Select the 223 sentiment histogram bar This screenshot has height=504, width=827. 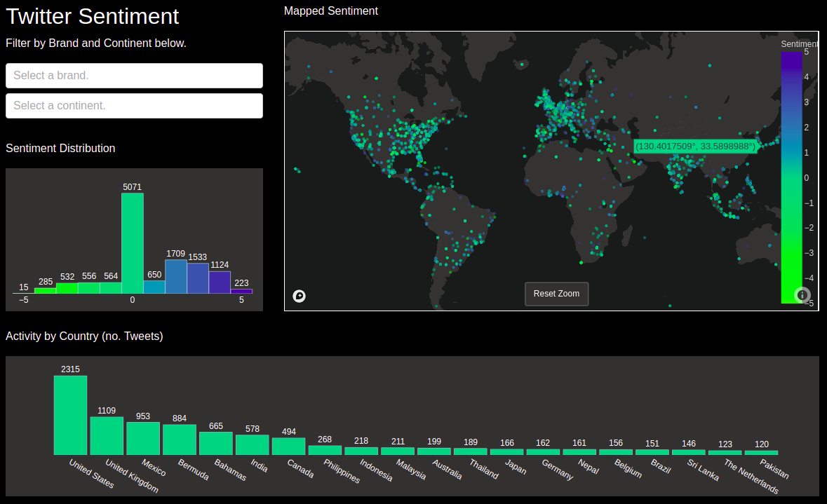pyautogui.click(x=241, y=291)
